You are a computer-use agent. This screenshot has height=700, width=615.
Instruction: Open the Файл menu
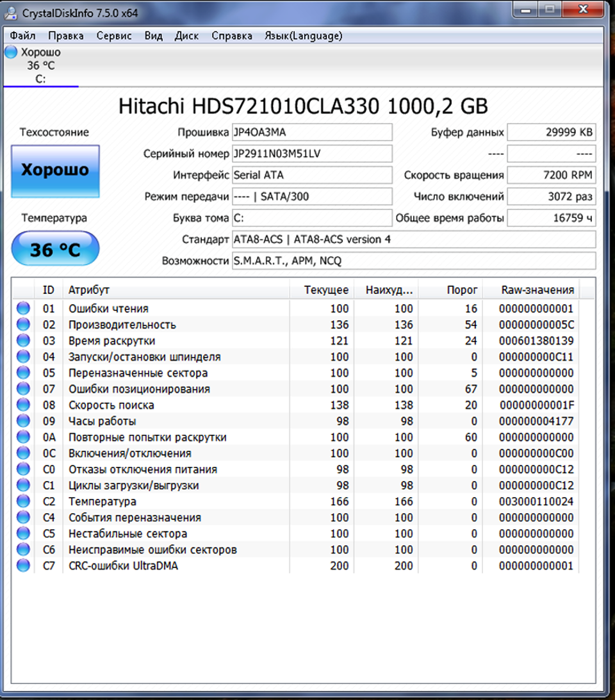click(23, 36)
